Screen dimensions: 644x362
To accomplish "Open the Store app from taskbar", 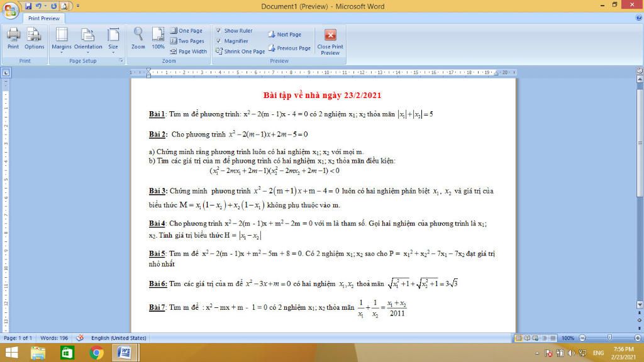I will coord(67,353).
